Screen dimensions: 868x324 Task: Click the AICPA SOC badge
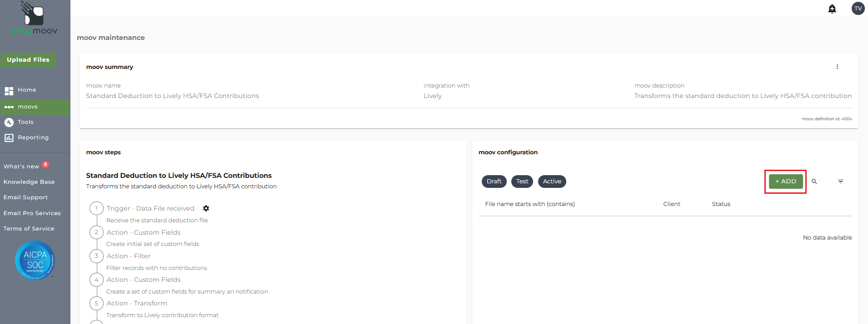pyautogui.click(x=35, y=260)
